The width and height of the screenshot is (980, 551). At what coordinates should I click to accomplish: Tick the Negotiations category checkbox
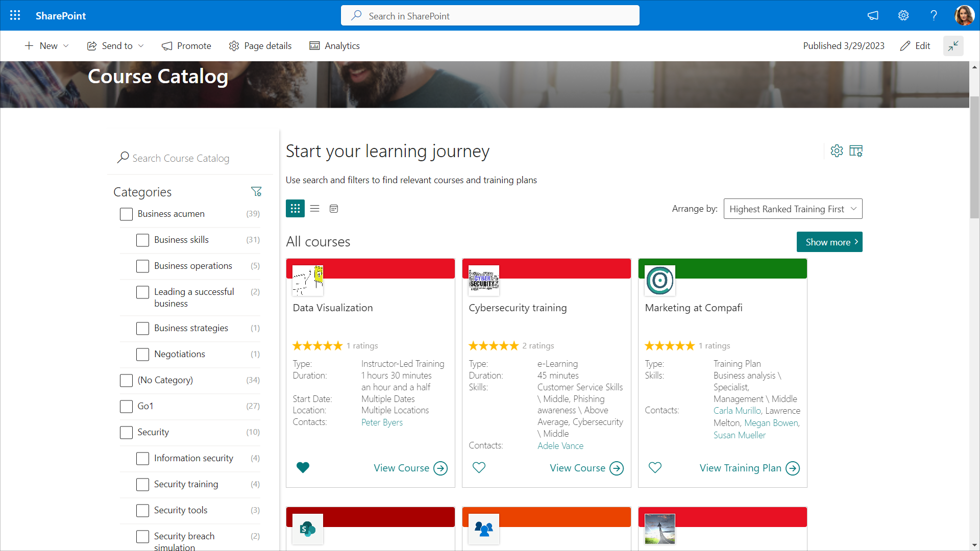[143, 355]
